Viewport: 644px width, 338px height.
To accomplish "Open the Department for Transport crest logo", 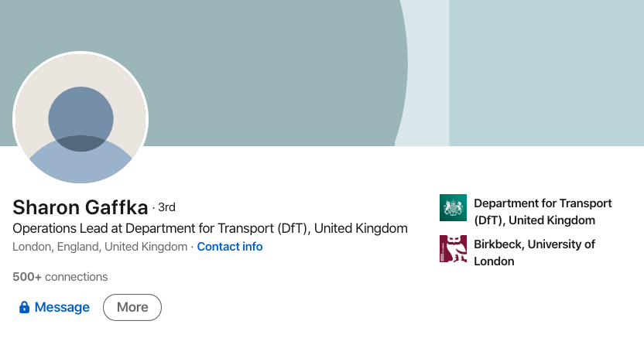I will (x=453, y=207).
